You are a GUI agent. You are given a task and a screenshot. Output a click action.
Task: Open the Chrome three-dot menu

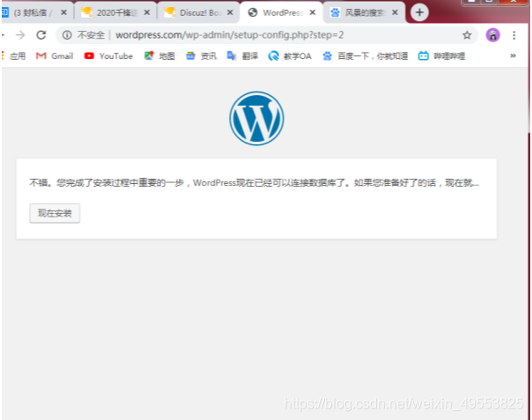(514, 35)
